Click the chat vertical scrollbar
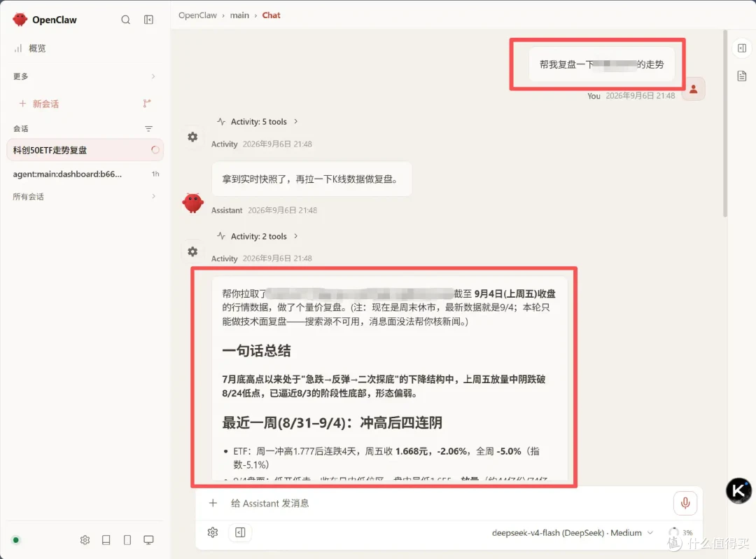This screenshot has height=559, width=756. [725, 124]
